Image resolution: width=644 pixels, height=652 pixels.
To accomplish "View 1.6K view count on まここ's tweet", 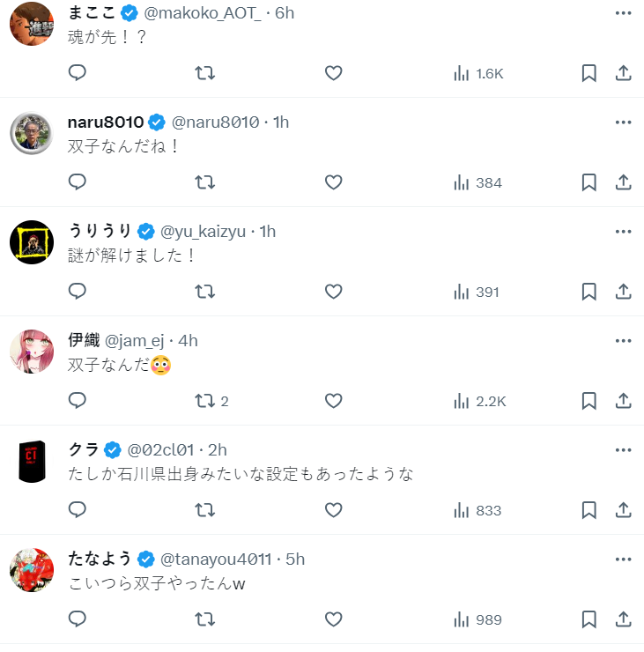I will (x=478, y=73).
